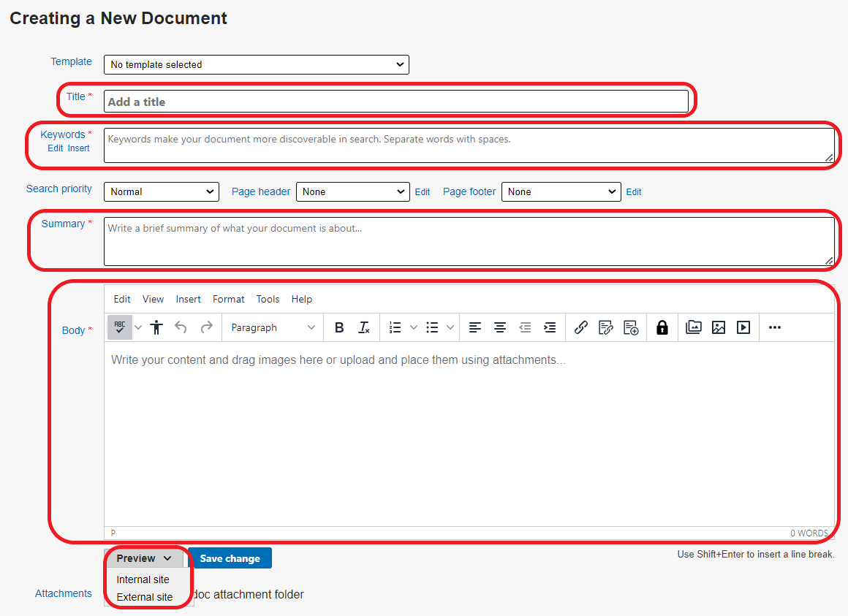848x616 pixels.
Task: Decrease indent
Action: pos(525,327)
